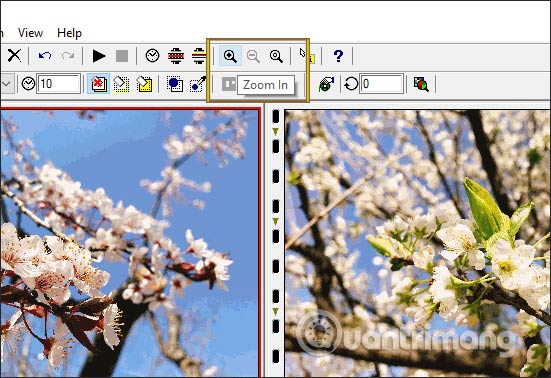The width and height of the screenshot is (551, 378).
Task: Select the blue sky blossom frame
Action: point(130,243)
